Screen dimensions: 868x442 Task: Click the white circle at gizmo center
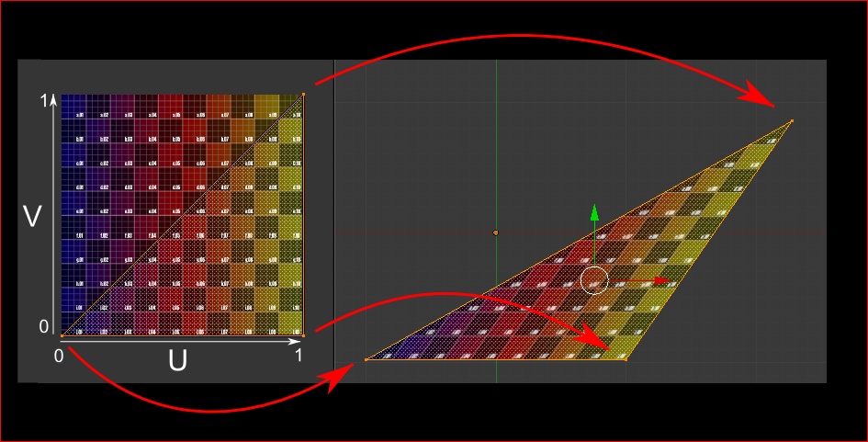point(594,280)
